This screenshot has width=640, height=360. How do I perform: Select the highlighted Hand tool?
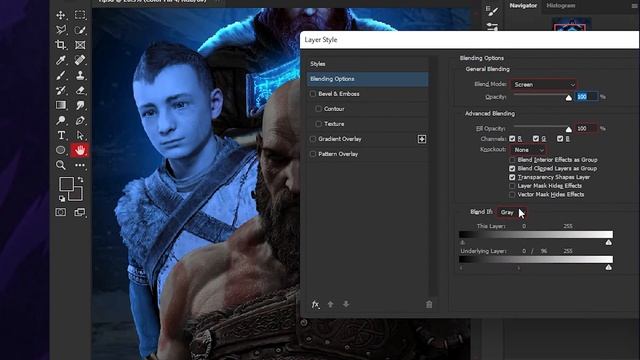[80, 150]
